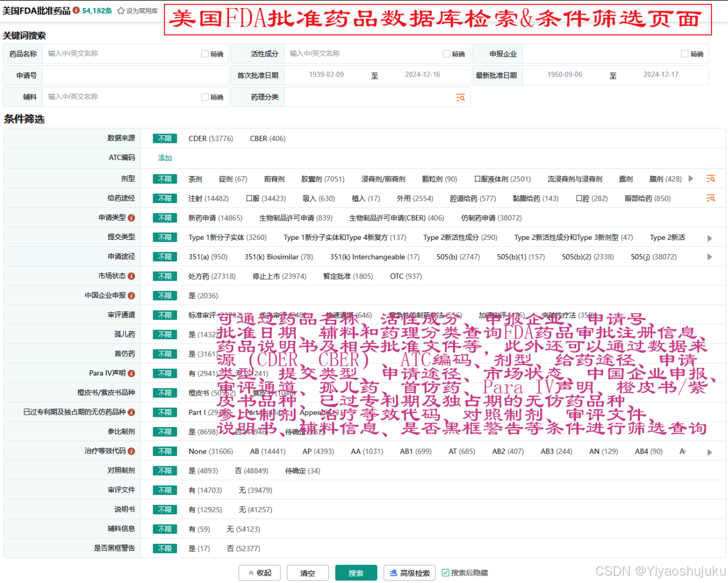The image size is (728, 583).
Task: Select 注射 (14482) administration route
Action: [209, 198]
